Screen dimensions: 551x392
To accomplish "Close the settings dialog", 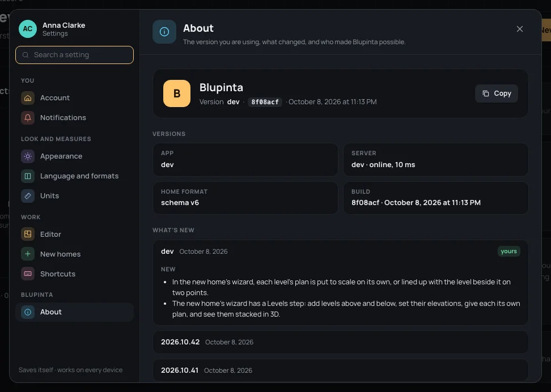I will click(x=520, y=29).
